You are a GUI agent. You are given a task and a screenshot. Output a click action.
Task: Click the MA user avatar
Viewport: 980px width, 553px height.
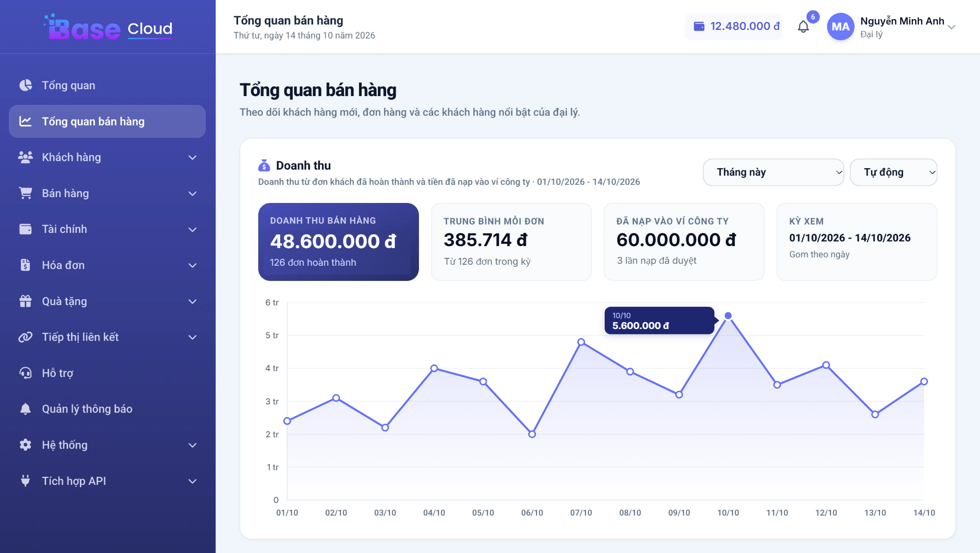(x=840, y=26)
